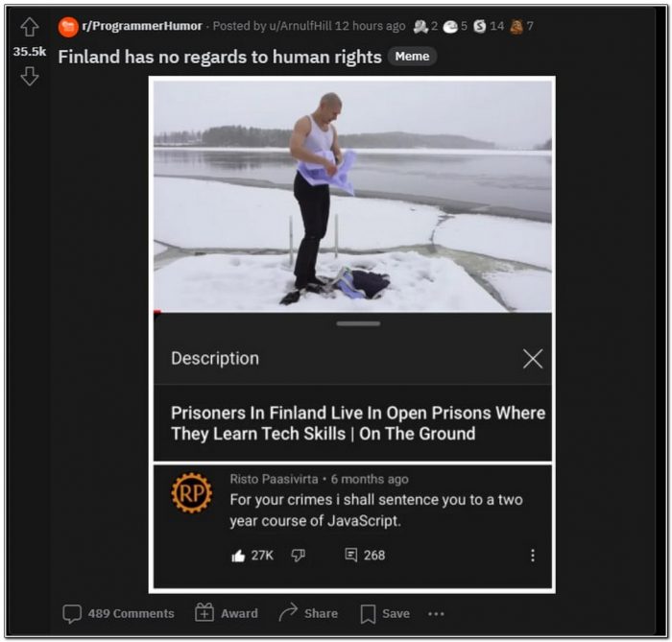
Task: Click the comments speech bubble icon
Action: click(x=72, y=613)
